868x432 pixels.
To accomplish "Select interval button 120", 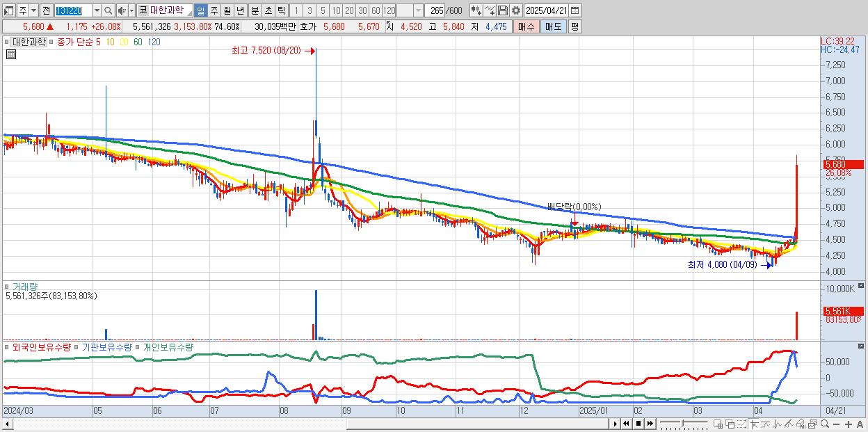I will 389,10.
